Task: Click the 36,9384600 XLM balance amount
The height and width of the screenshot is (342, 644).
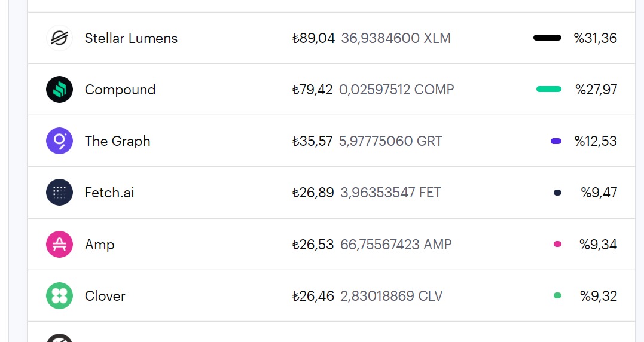Action: point(396,38)
